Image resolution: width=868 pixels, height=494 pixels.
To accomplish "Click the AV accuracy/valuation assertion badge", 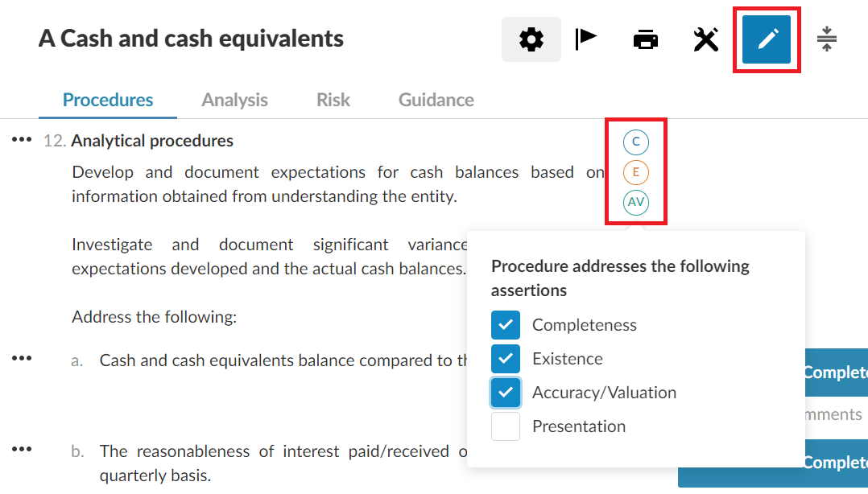I will 635,202.
